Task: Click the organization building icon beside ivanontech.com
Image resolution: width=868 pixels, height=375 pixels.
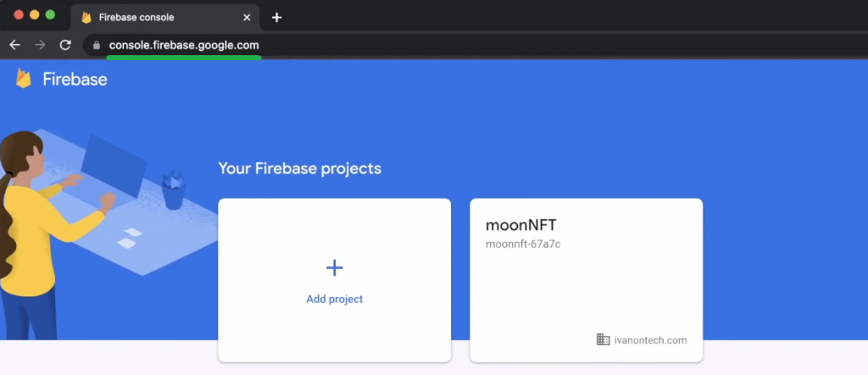Action: coord(603,339)
